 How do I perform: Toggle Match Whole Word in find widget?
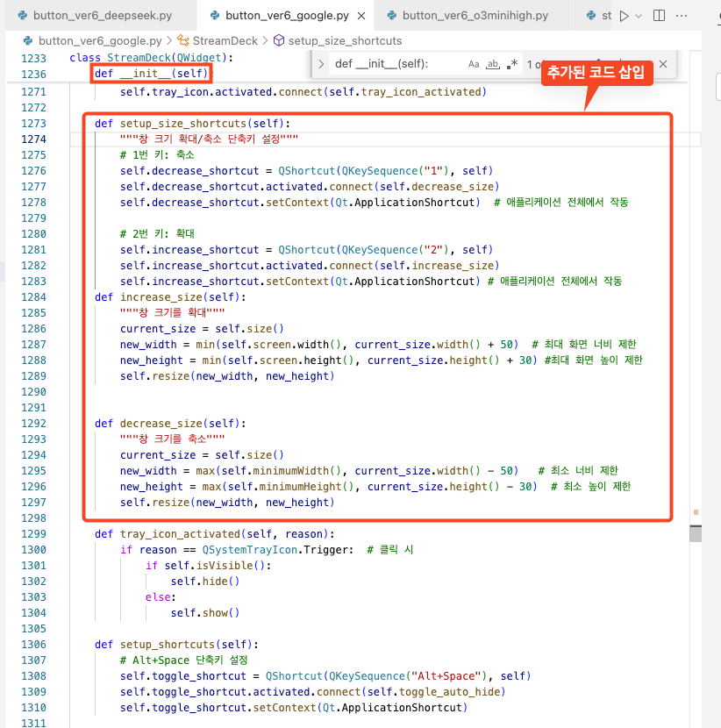[x=493, y=64]
